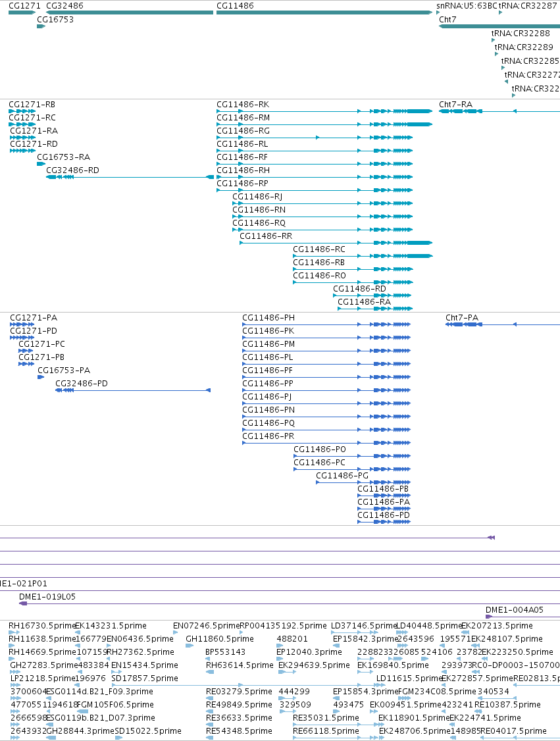
Task: Click the CG11486 gene span bar
Action: 324,13
